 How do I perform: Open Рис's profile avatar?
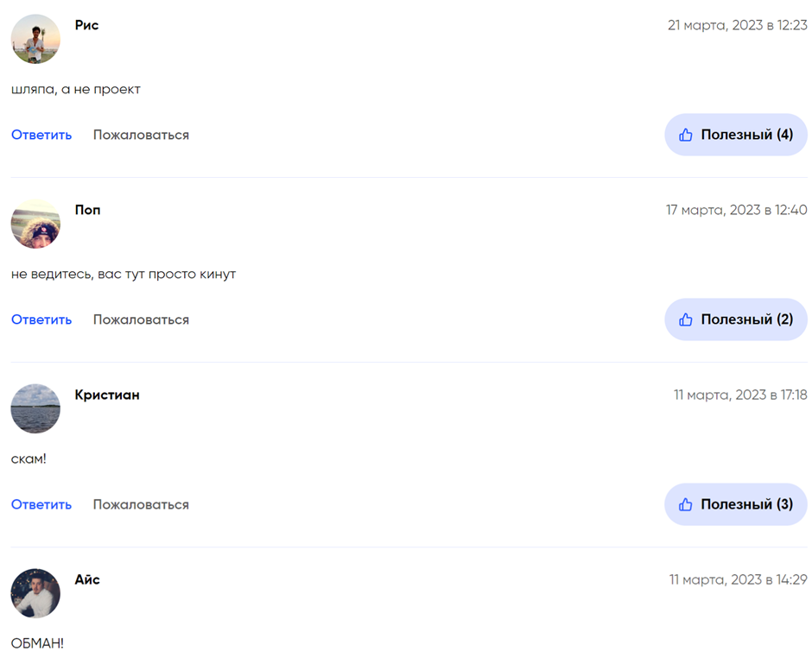35,39
